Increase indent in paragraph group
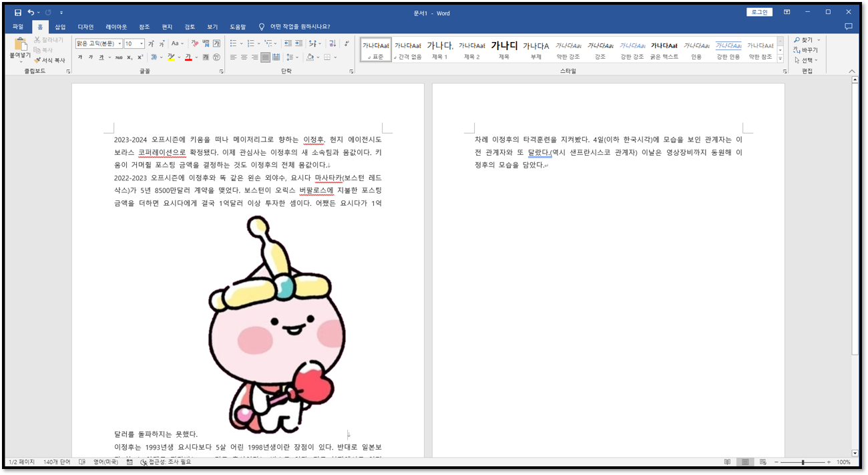Image resolution: width=868 pixels, height=475 pixels. (x=298, y=43)
